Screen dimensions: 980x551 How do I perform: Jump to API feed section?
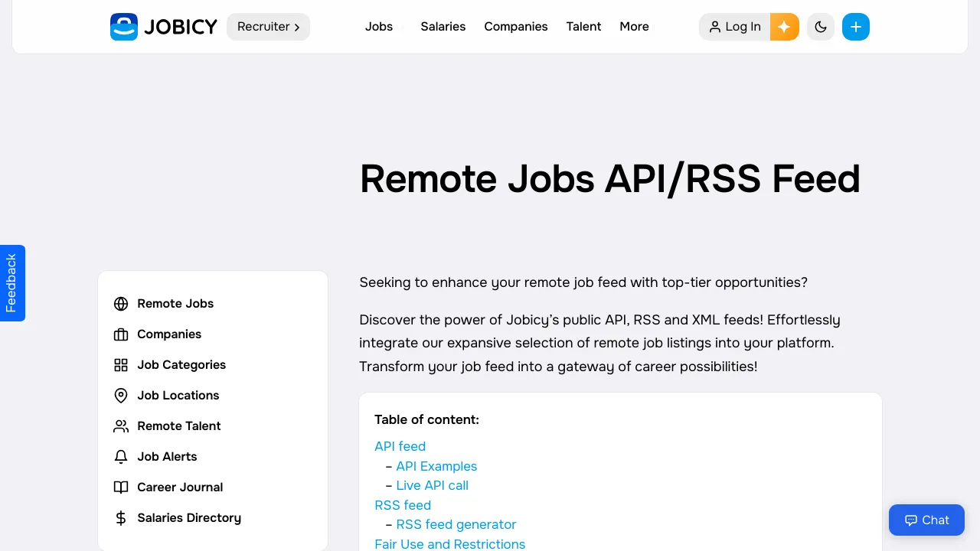[400, 446]
